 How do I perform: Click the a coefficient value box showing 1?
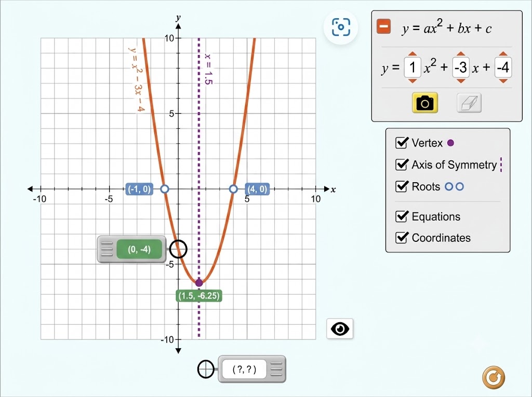click(412, 67)
